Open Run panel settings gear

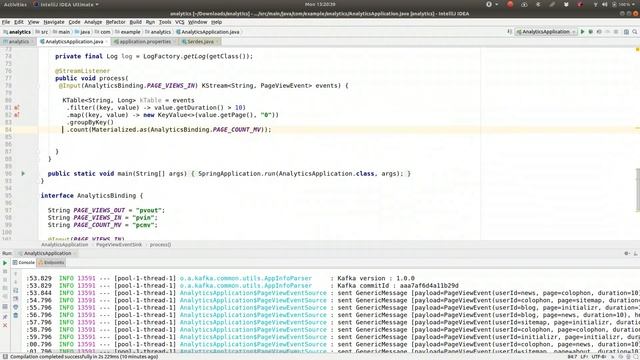click(x=627, y=253)
